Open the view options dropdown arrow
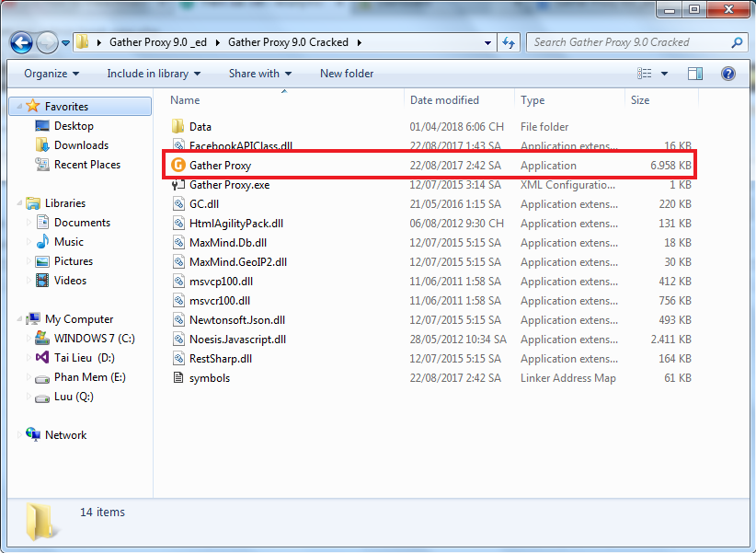756x553 pixels. [x=664, y=74]
